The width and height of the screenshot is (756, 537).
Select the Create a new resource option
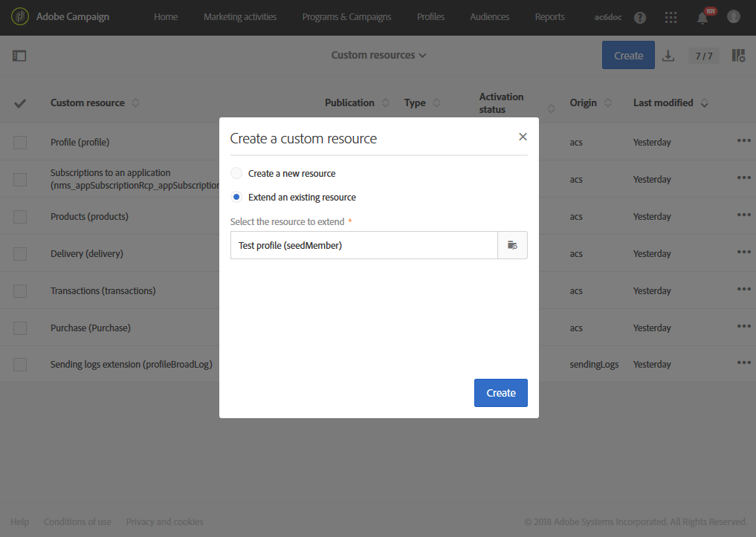(x=236, y=174)
